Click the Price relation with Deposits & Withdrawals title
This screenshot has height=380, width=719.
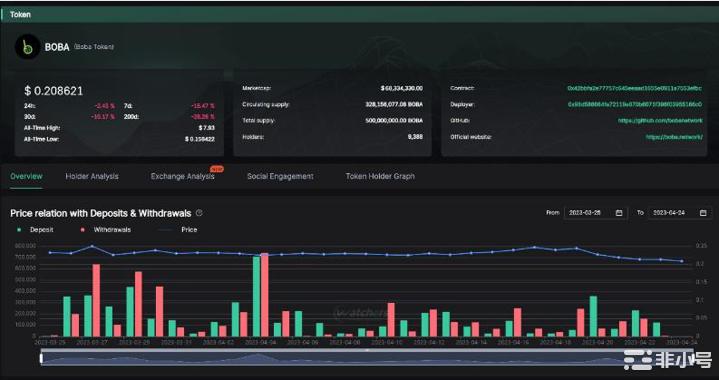[100, 213]
